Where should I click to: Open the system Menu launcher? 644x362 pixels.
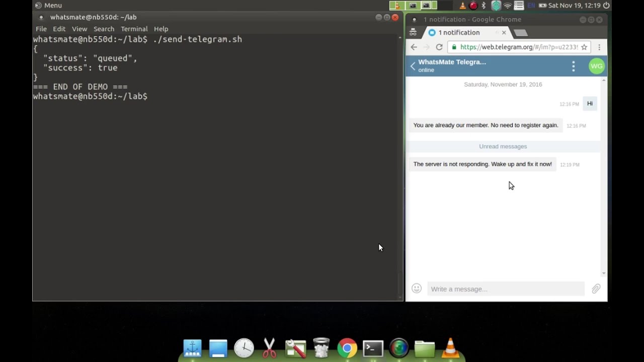click(x=48, y=6)
